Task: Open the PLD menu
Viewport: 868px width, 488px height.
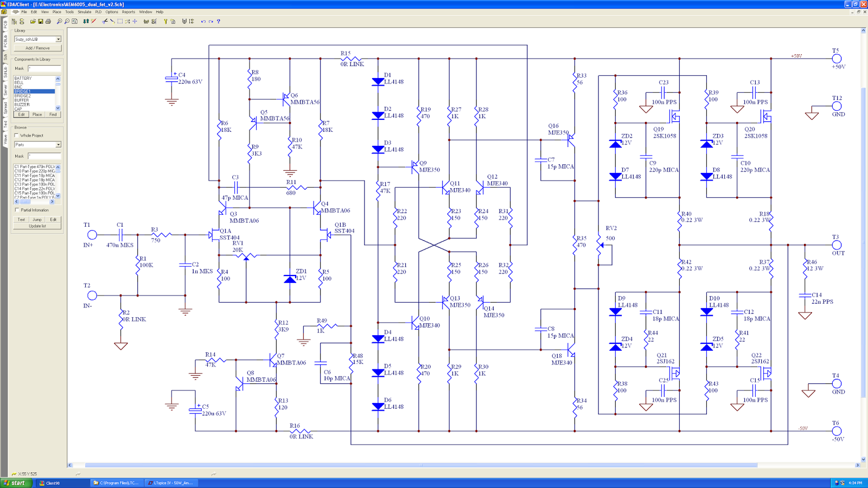Action: (x=98, y=11)
